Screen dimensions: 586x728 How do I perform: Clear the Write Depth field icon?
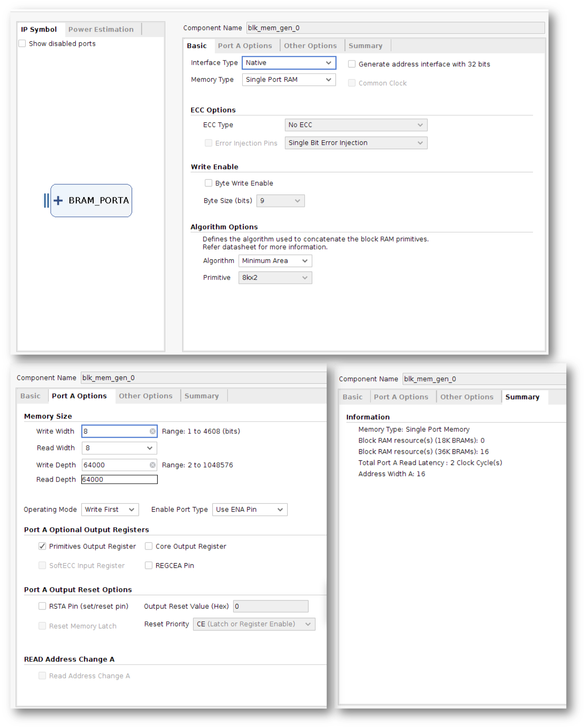pos(152,465)
